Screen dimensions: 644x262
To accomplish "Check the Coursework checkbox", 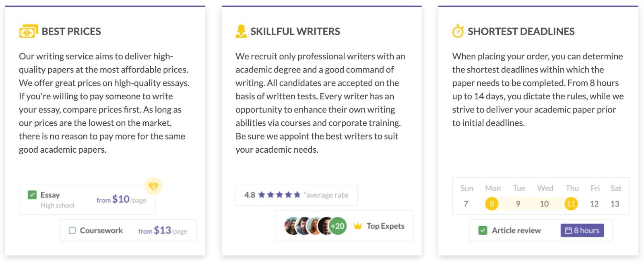I will (72, 230).
